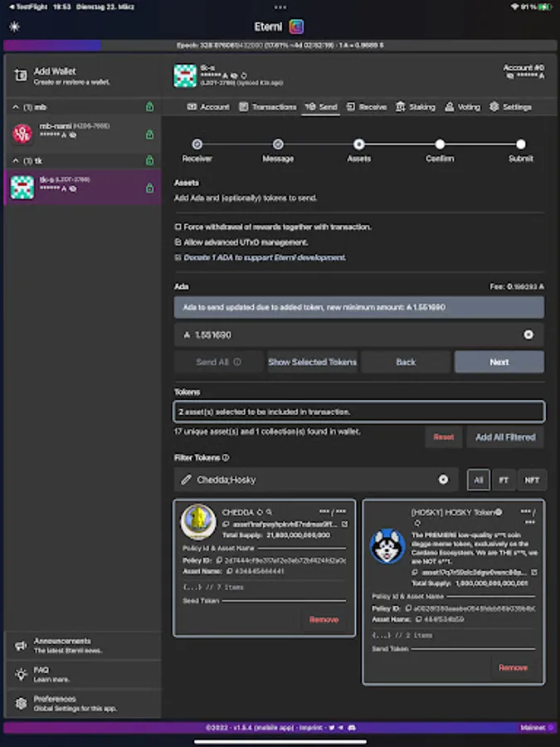
Task: Click the lock icon next to tk group
Action: pyautogui.click(x=149, y=160)
